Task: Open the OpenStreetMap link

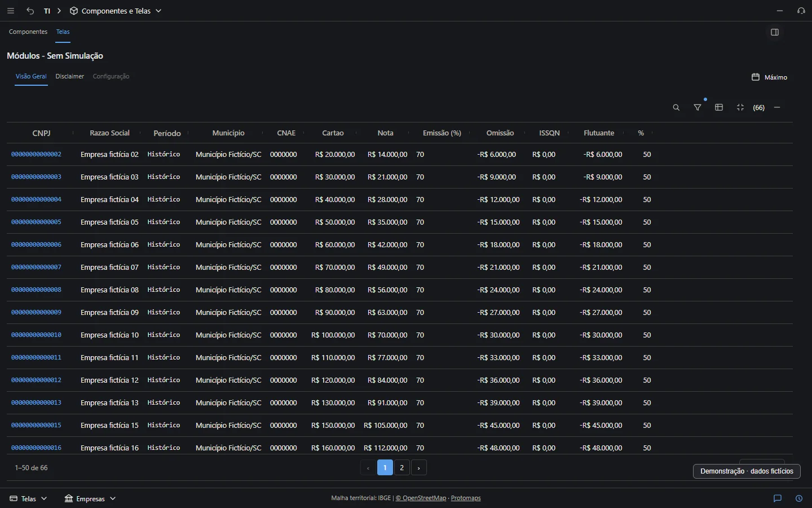Action: 421,498
